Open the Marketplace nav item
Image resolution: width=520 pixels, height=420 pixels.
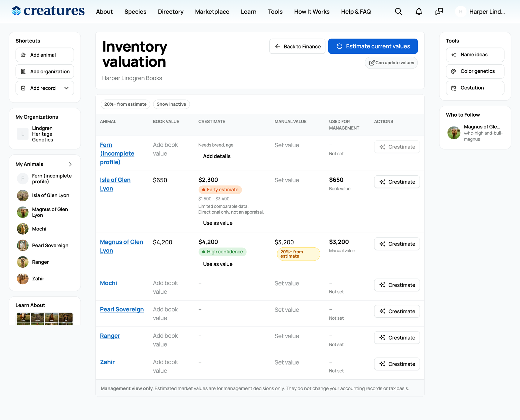pyautogui.click(x=212, y=12)
